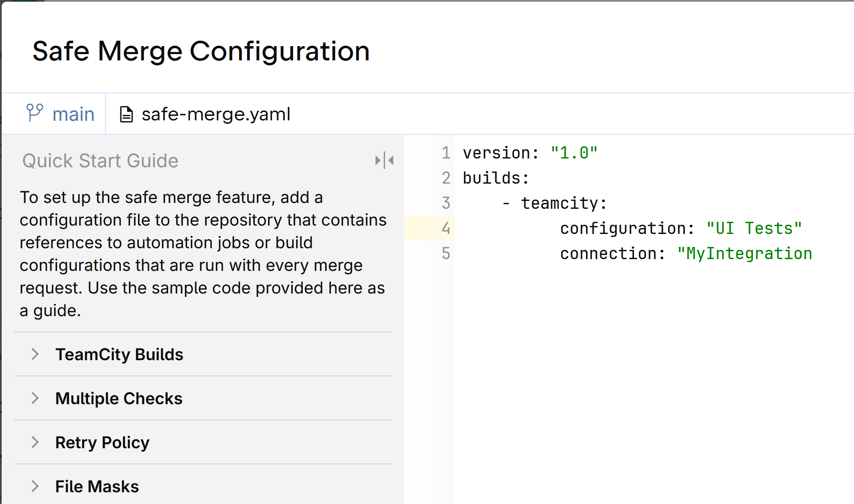Click the safe-merge.yaml file name

pyautogui.click(x=216, y=114)
